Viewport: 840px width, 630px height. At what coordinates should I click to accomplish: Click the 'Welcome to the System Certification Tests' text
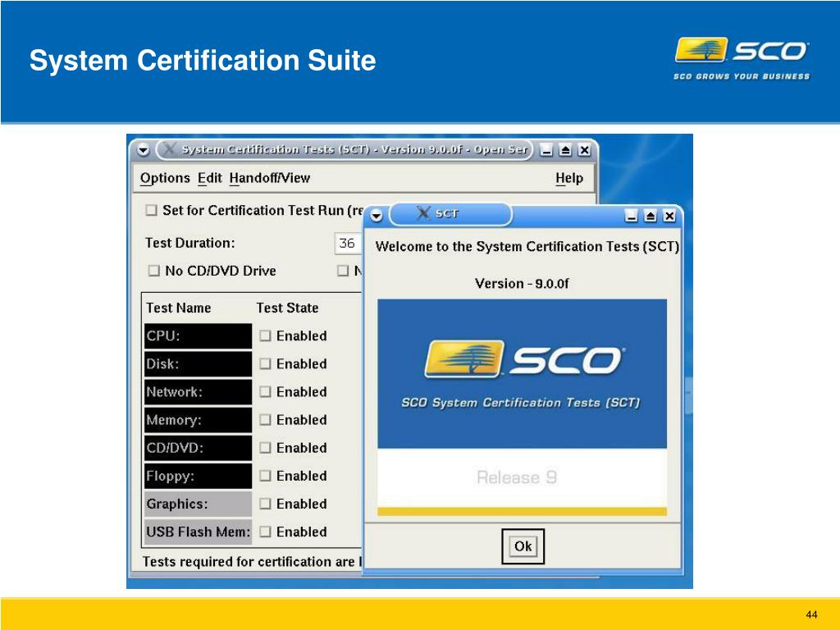click(x=527, y=246)
